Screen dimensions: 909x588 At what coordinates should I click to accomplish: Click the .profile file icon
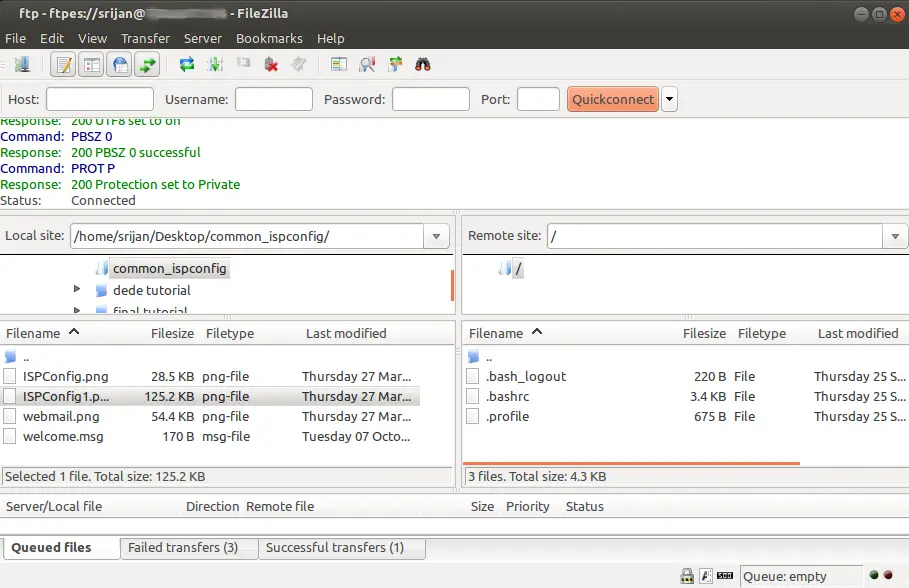[473, 416]
